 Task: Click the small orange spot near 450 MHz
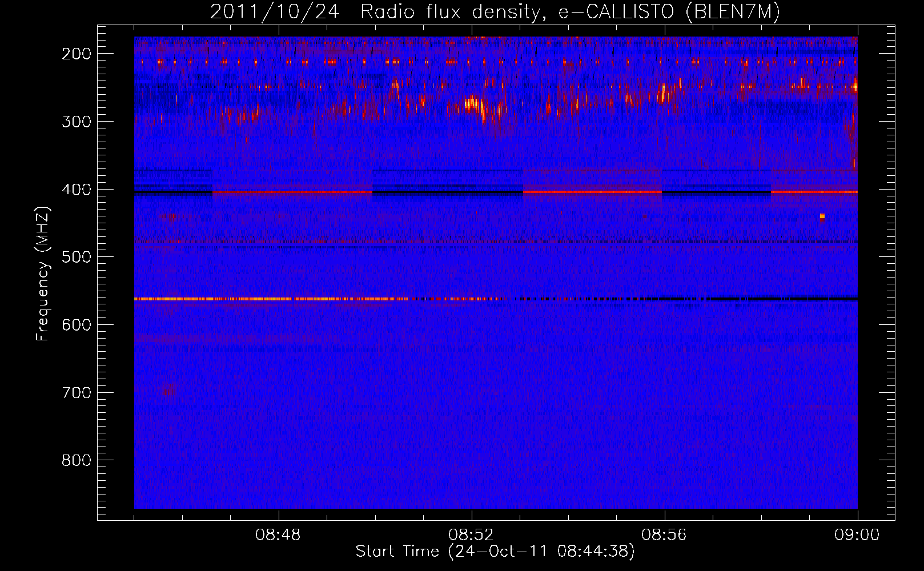(822, 216)
